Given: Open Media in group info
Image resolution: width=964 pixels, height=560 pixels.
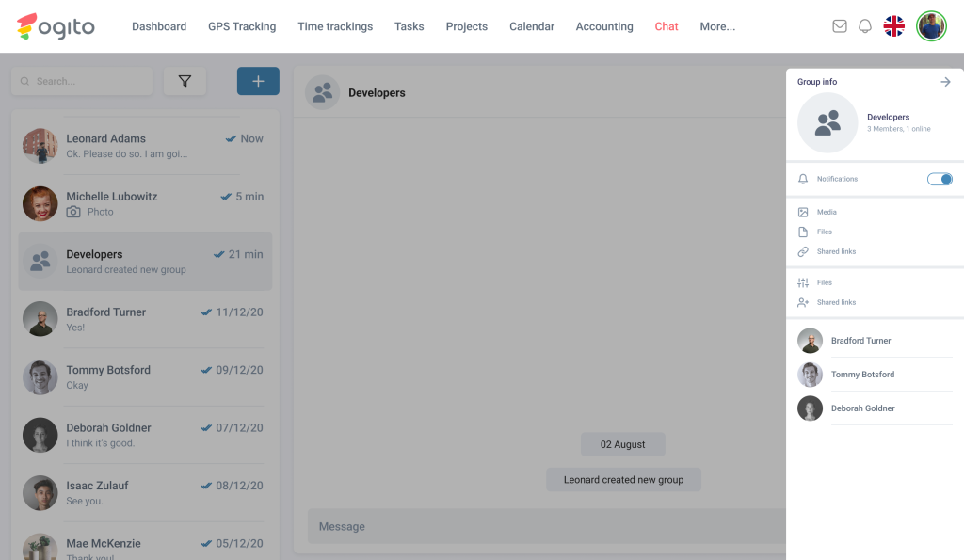Looking at the screenshot, I should 826,213.
